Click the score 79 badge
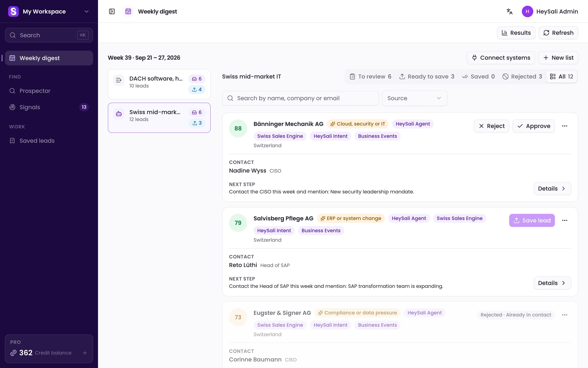This screenshot has height=368, width=588. coord(238,223)
